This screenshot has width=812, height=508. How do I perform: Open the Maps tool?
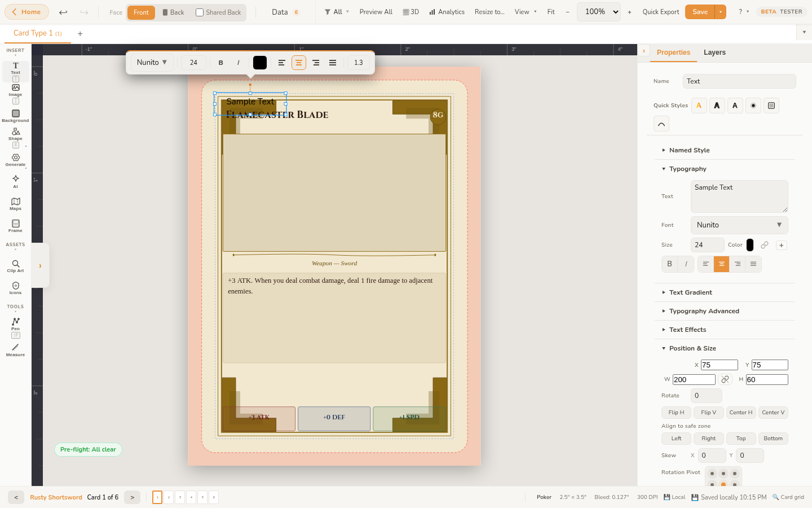click(x=15, y=204)
